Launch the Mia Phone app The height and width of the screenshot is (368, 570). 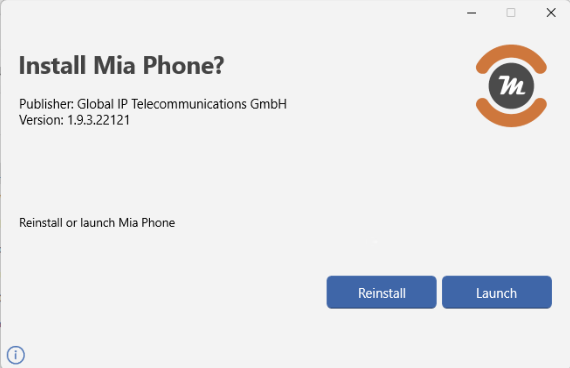[x=497, y=292]
